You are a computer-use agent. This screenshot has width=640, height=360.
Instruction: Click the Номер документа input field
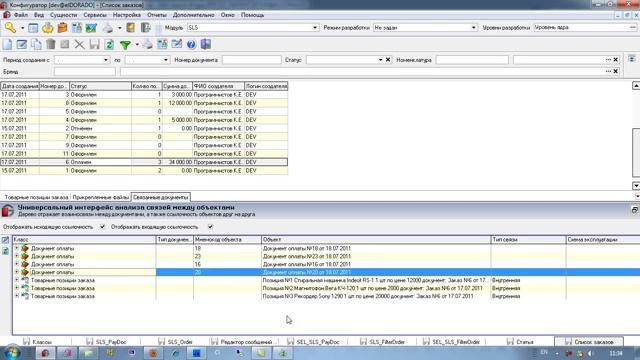(x=251, y=60)
